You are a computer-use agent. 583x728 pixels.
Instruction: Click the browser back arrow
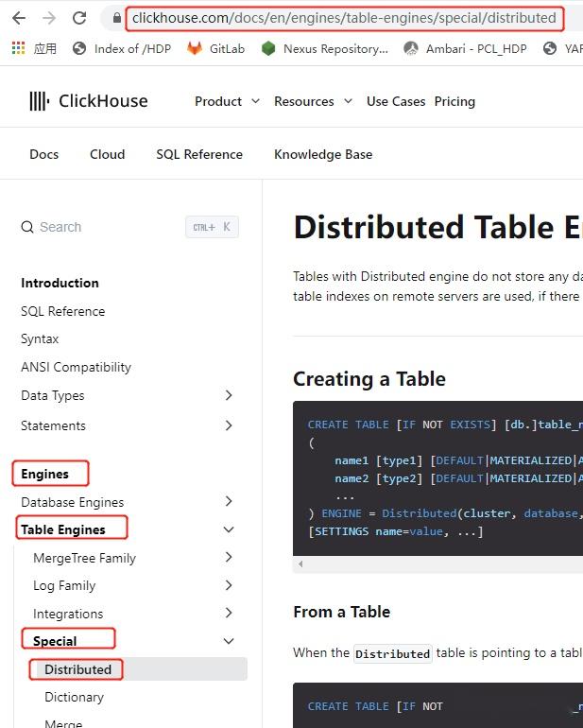click(x=19, y=18)
